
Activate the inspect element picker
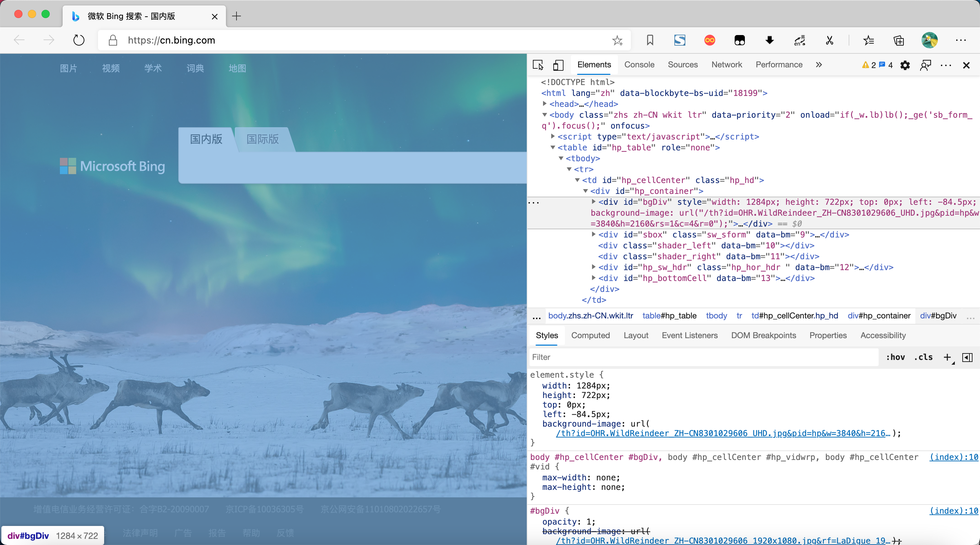538,65
